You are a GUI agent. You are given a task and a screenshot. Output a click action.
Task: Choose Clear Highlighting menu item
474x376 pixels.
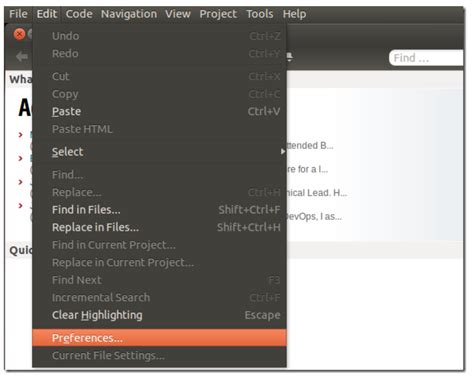coord(159,315)
